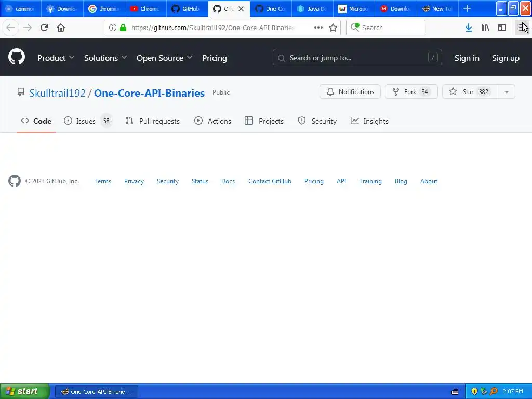Sign in to GitHub
The height and width of the screenshot is (399, 532).
click(x=467, y=58)
